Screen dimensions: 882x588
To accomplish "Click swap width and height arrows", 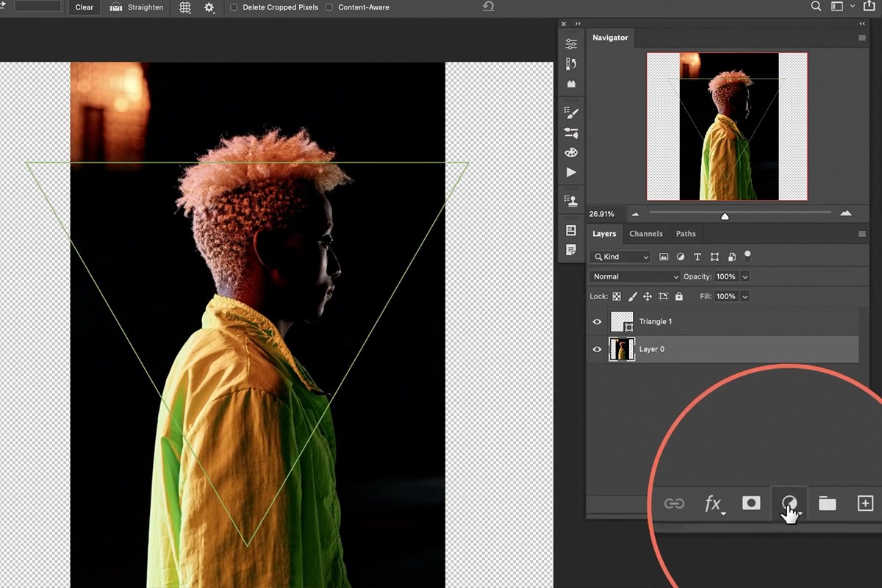I will [x=4, y=7].
